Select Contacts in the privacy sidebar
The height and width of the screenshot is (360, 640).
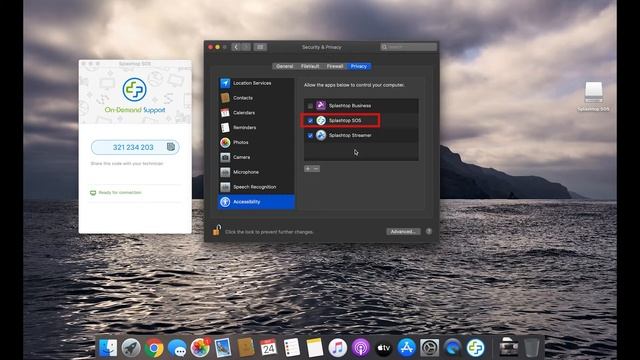tap(256, 98)
